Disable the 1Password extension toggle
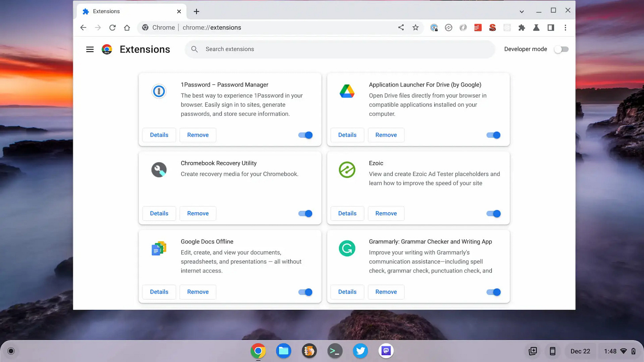The image size is (644, 362). pyautogui.click(x=305, y=135)
